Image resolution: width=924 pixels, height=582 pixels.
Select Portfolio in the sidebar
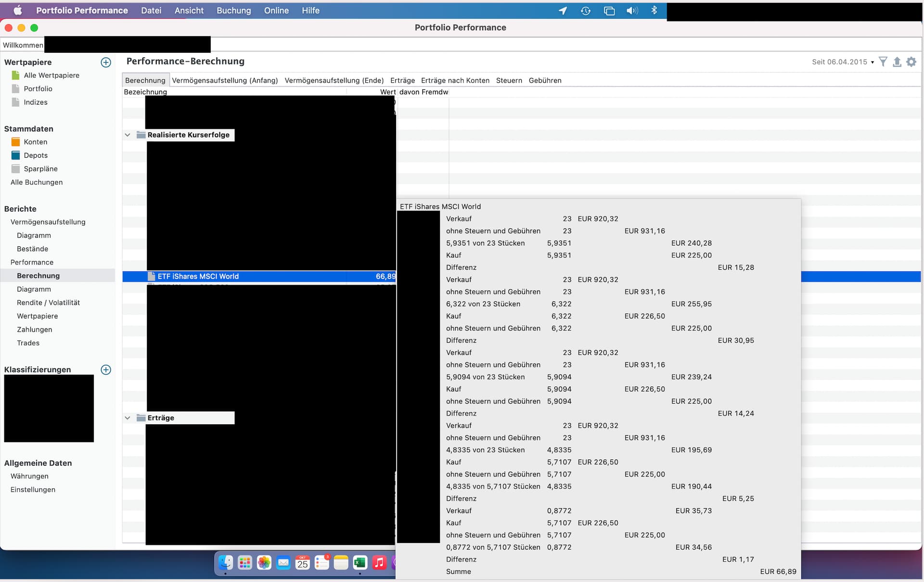click(38, 89)
